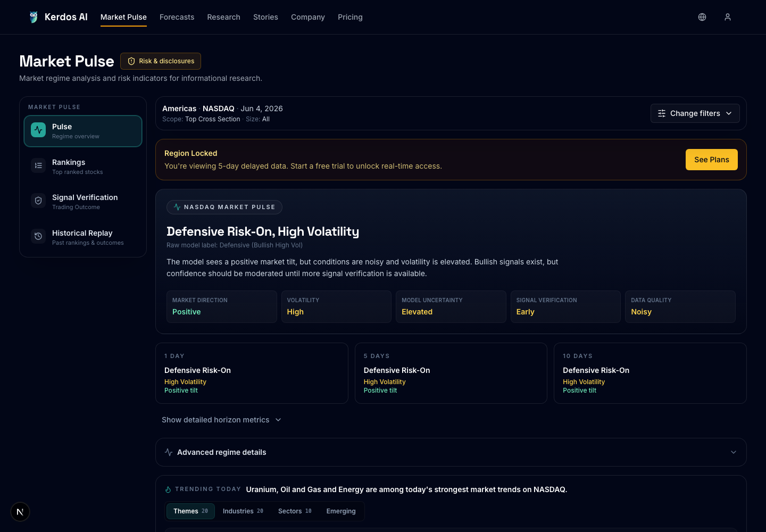
Task: Go to Market Pulse nav tab
Action: pyautogui.click(x=123, y=17)
